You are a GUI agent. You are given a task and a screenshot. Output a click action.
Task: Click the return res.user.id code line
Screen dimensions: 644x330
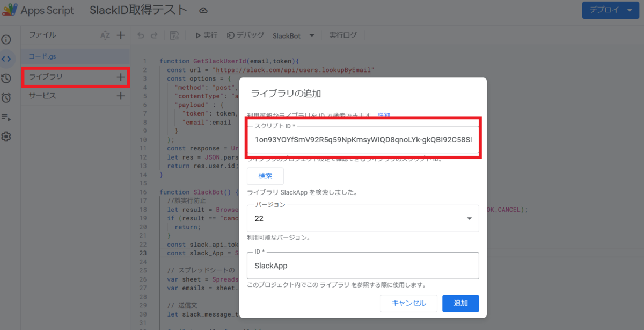point(203,166)
